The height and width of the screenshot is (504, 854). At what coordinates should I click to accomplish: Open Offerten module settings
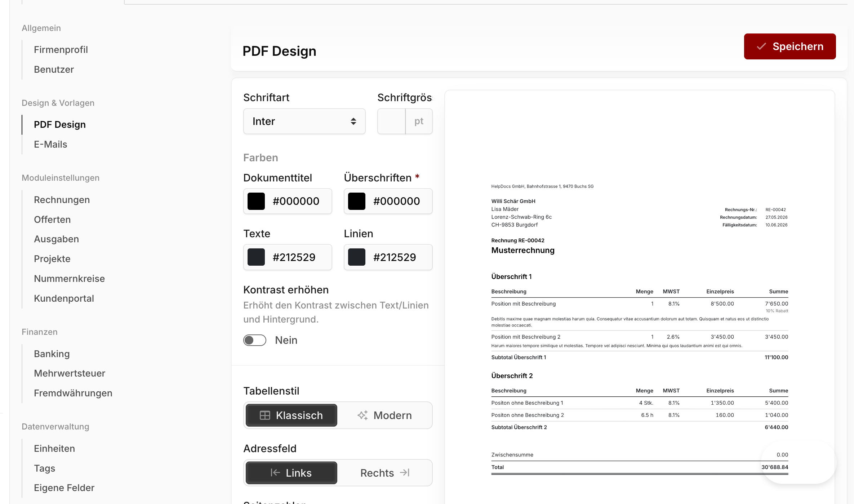[52, 220]
